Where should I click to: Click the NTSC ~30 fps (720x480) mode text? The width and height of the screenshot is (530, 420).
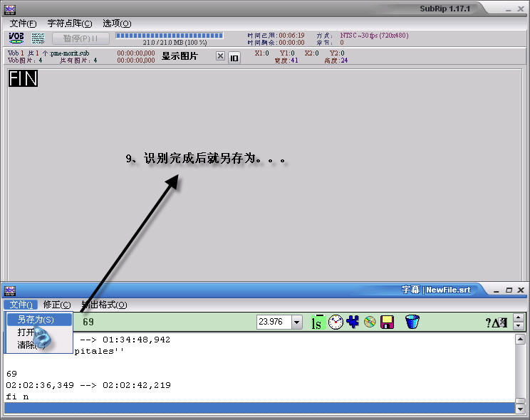[x=374, y=36]
